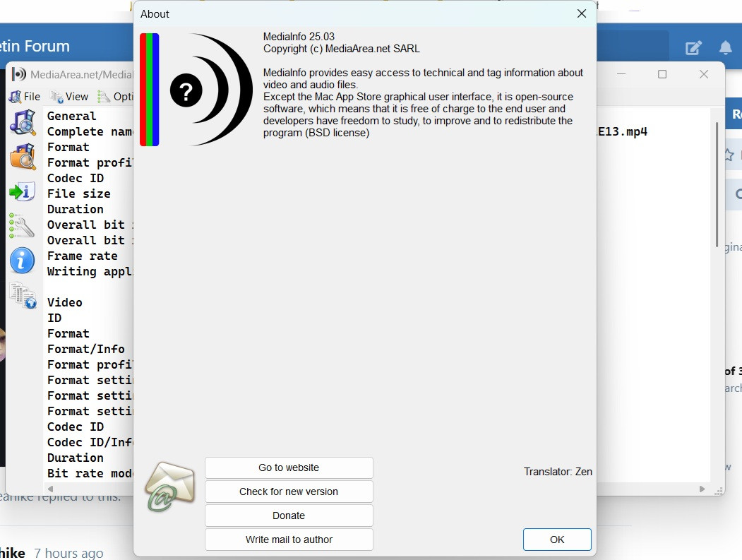Image resolution: width=742 pixels, height=560 pixels.
Task: Open the Donate button
Action: 289,516
